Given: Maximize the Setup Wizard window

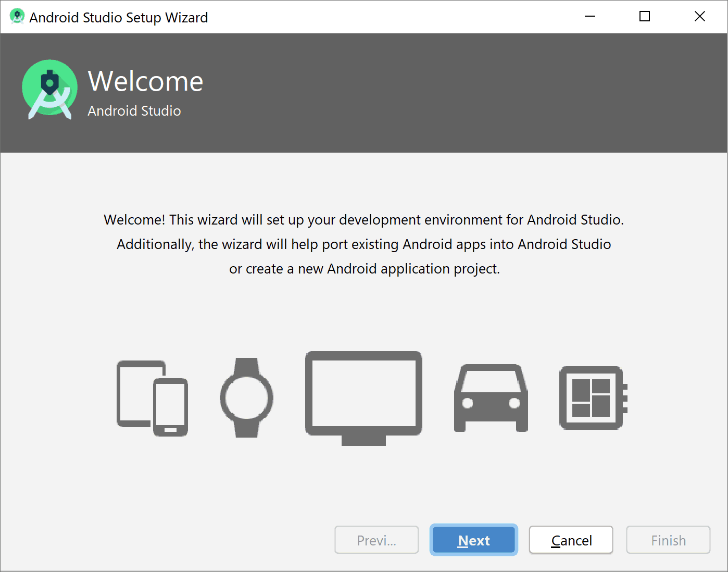Looking at the screenshot, I should [645, 17].
